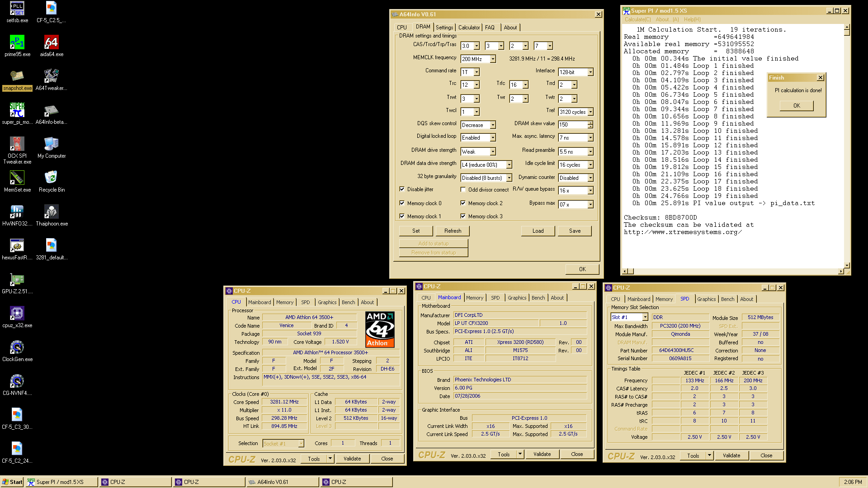Open hexusFastR desktop icon

coord(17,249)
